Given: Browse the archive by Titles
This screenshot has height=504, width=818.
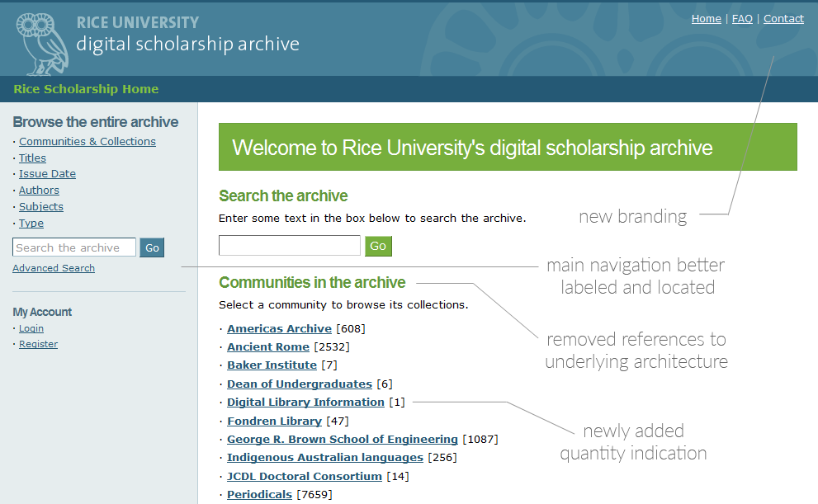Looking at the screenshot, I should [x=32, y=158].
